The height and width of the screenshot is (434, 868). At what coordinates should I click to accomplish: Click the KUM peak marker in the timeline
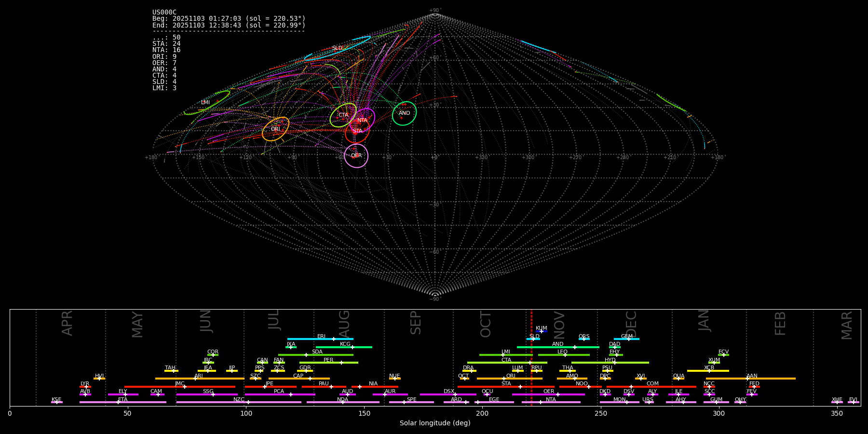pyautogui.click(x=541, y=331)
